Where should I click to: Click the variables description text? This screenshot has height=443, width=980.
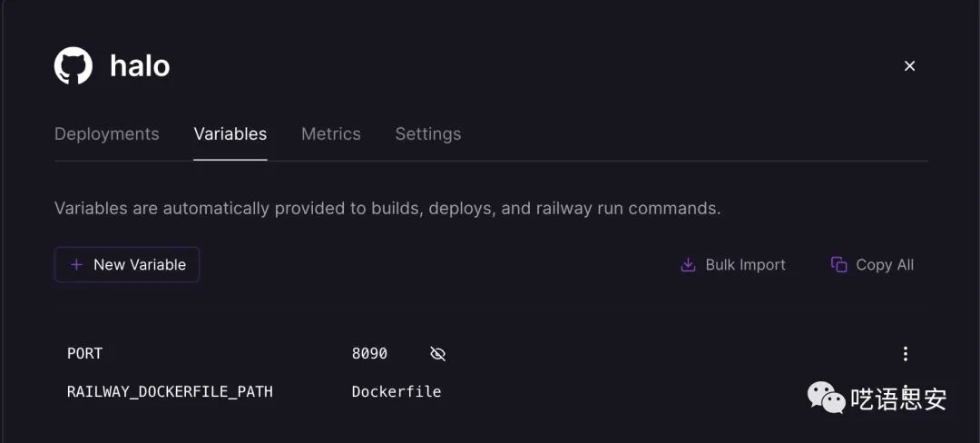coord(387,209)
